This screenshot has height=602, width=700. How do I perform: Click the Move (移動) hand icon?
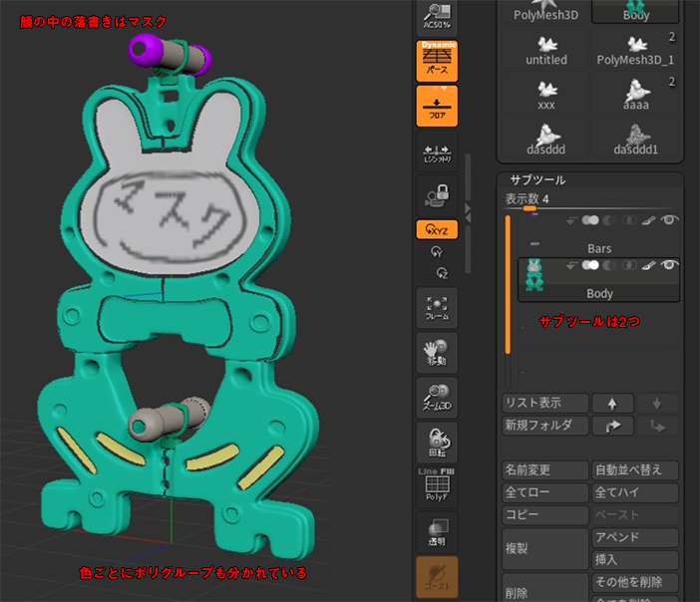pyautogui.click(x=437, y=353)
